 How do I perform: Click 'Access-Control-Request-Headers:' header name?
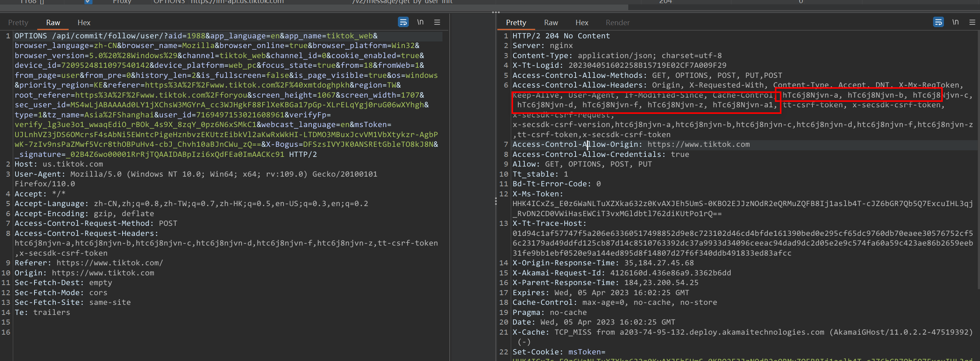point(86,233)
